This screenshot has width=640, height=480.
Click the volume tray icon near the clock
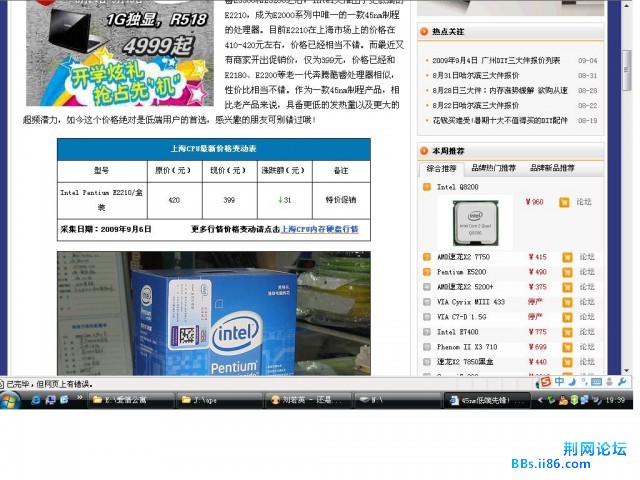(597, 400)
